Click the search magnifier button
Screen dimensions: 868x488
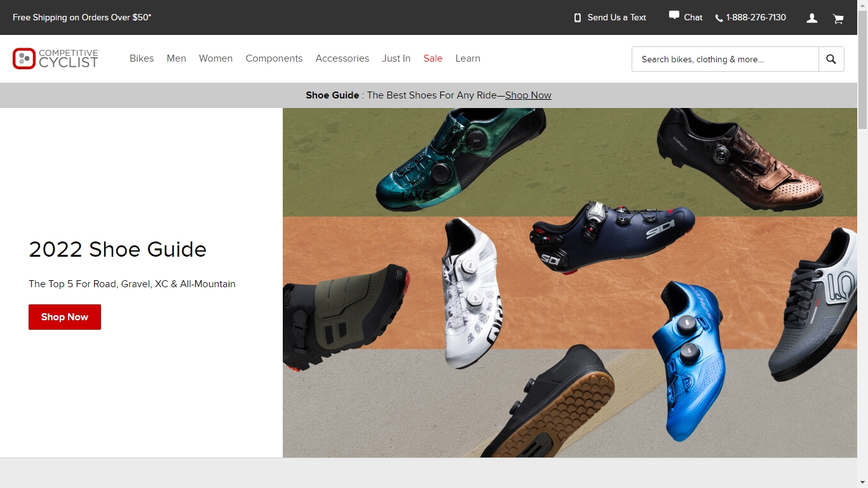[831, 59]
